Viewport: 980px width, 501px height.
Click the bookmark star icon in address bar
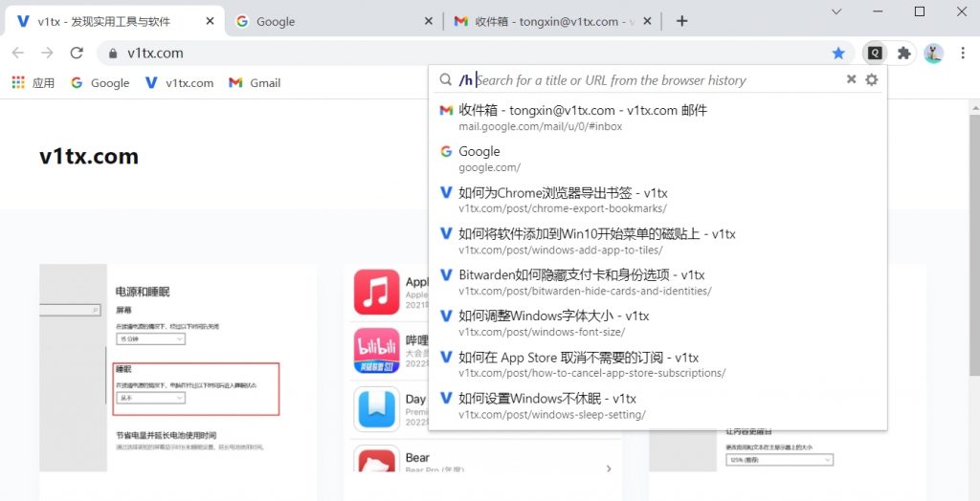pos(838,54)
